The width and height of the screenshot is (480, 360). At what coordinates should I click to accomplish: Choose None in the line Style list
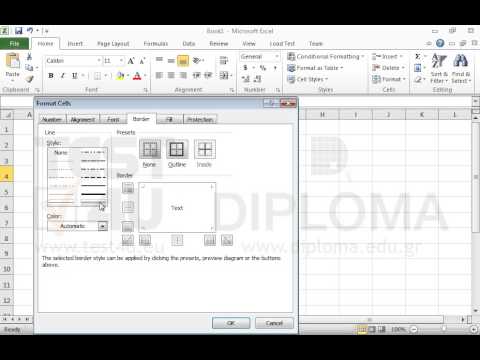pyautogui.click(x=61, y=153)
